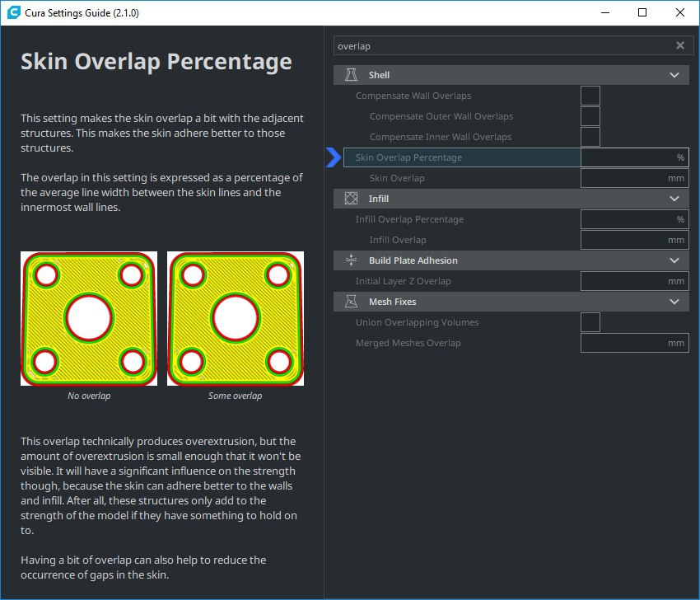Viewport: 700px width, 600px height.
Task: Click the No overlap preview image
Action: click(x=89, y=318)
